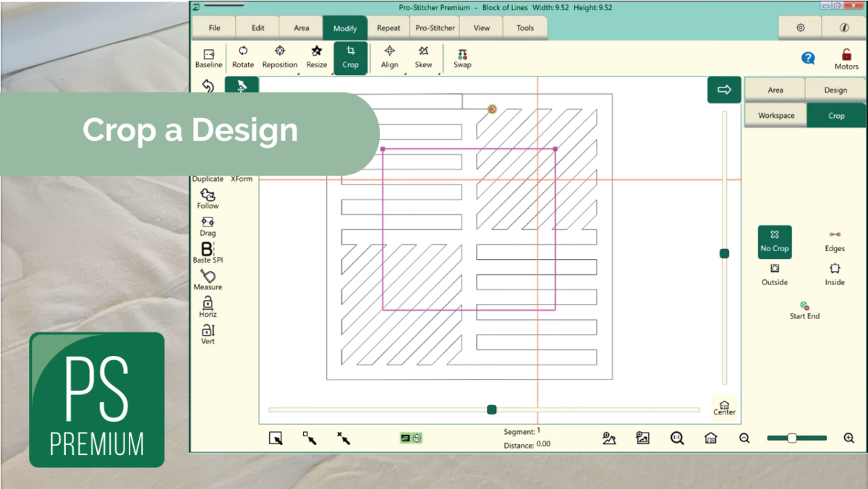Image resolution: width=868 pixels, height=489 pixels.
Task: Select the Reposition tool
Action: coord(279,58)
